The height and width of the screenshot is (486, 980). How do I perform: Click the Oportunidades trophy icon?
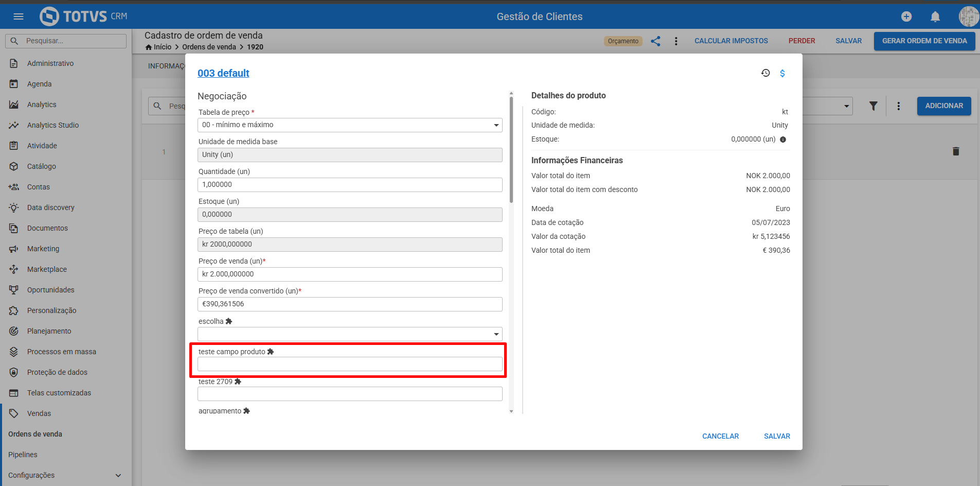[14, 290]
